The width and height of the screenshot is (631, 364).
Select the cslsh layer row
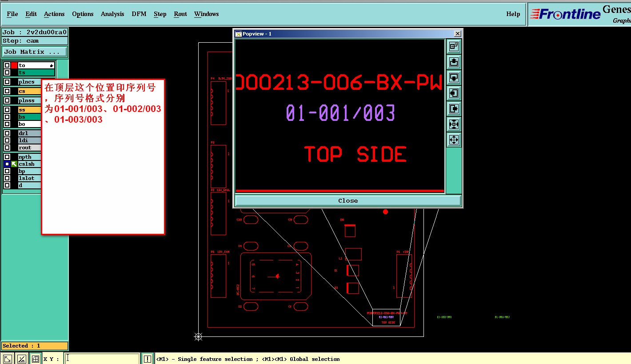30,164
